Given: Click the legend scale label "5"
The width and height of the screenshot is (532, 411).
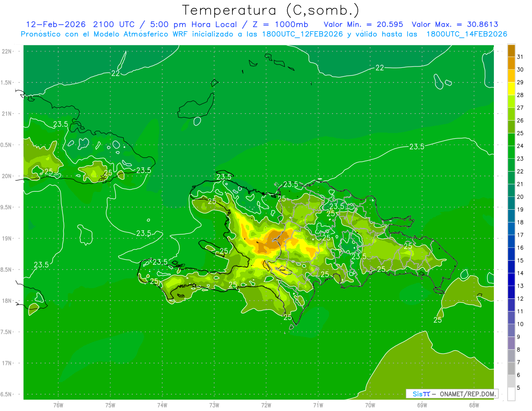Looking at the screenshot, I should pos(519,388).
